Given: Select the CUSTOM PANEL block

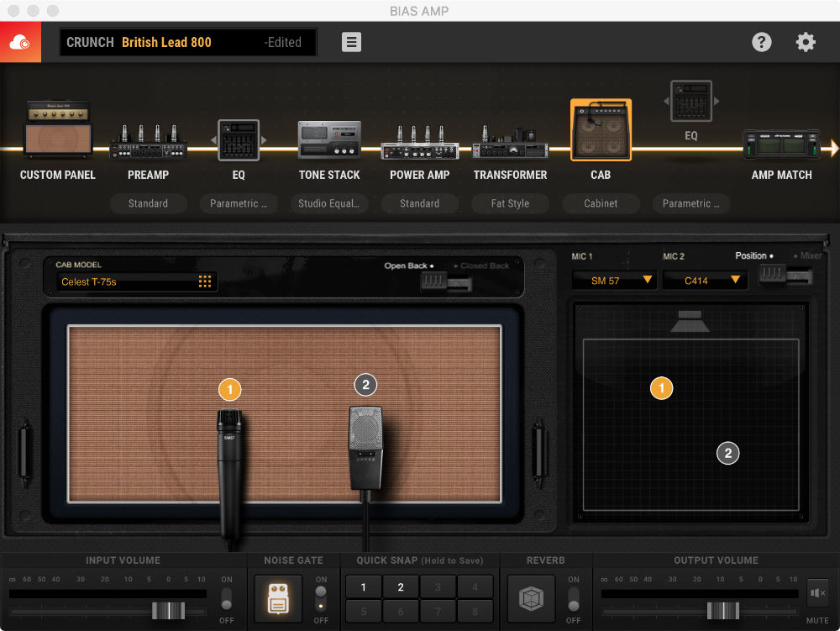Looking at the screenshot, I should 57,126.
